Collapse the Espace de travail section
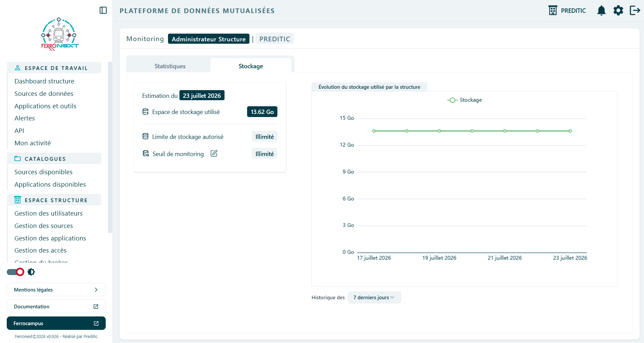 pyautogui.click(x=54, y=68)
